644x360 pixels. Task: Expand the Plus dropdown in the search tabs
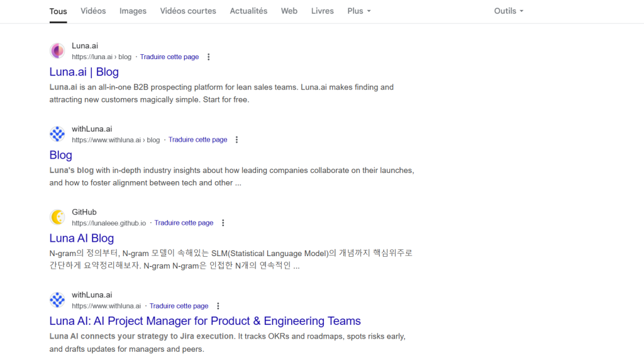click(x=359, y=11)
